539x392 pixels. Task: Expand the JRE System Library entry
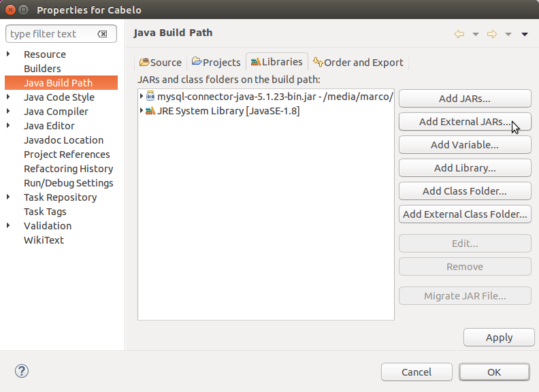point(142,110)
